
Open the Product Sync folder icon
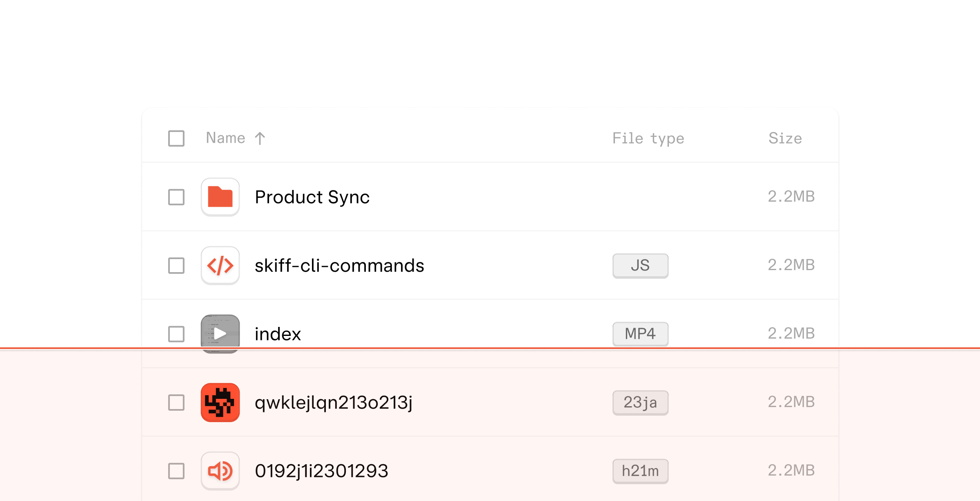point(220,197)
